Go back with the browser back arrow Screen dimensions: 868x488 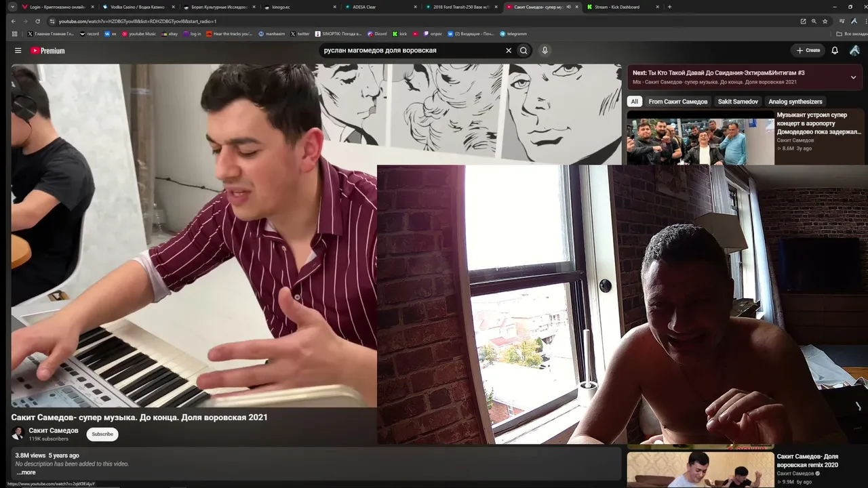pyautogui.click(x=13, y=21)
